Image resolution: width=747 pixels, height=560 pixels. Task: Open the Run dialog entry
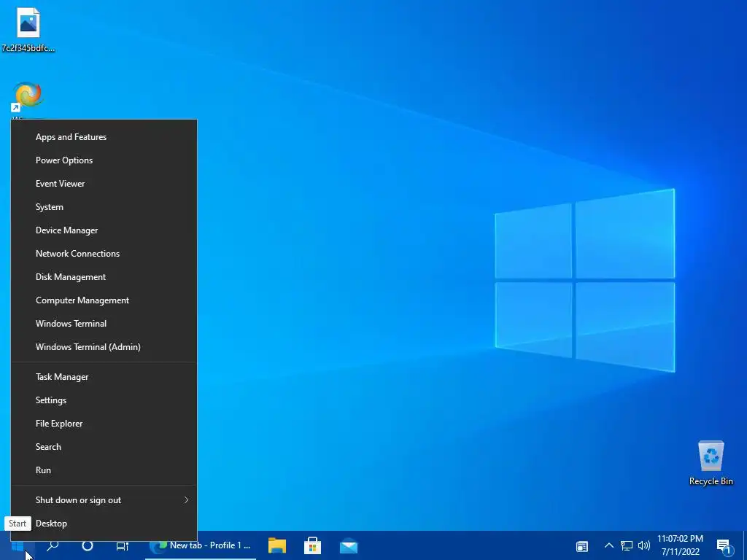coord(104,470)
